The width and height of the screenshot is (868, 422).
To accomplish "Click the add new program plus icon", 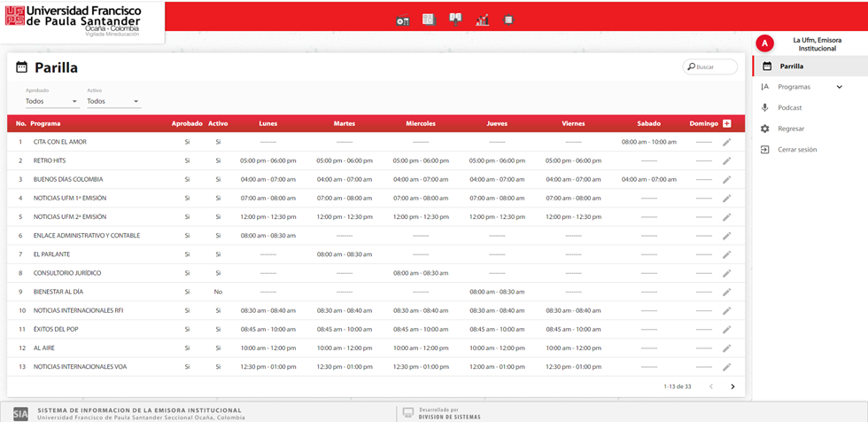I will click(x=727, y=123).
